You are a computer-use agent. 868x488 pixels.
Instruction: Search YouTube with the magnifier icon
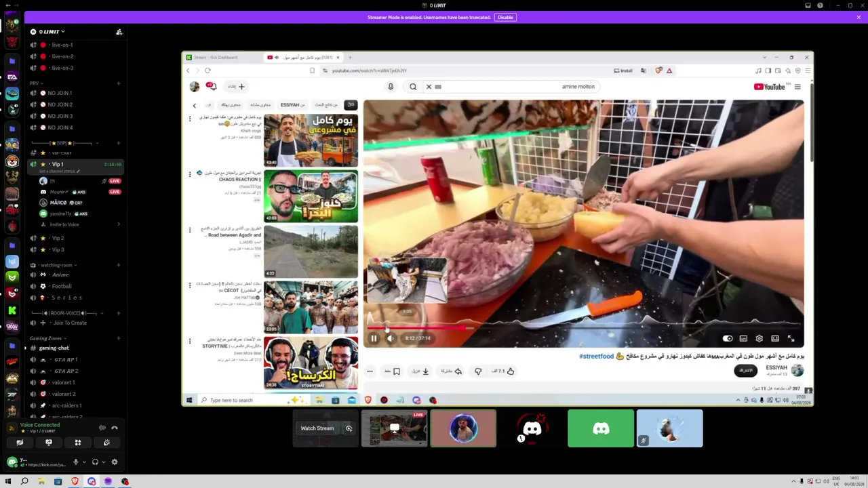click(x=413, y=87)
